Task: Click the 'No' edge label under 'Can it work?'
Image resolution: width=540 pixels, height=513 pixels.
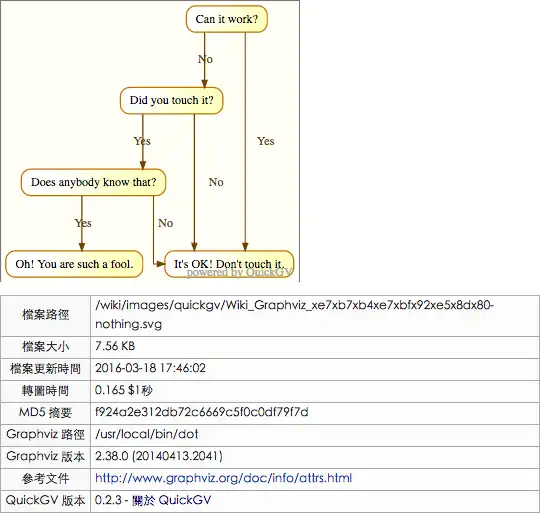Action: 205,59
